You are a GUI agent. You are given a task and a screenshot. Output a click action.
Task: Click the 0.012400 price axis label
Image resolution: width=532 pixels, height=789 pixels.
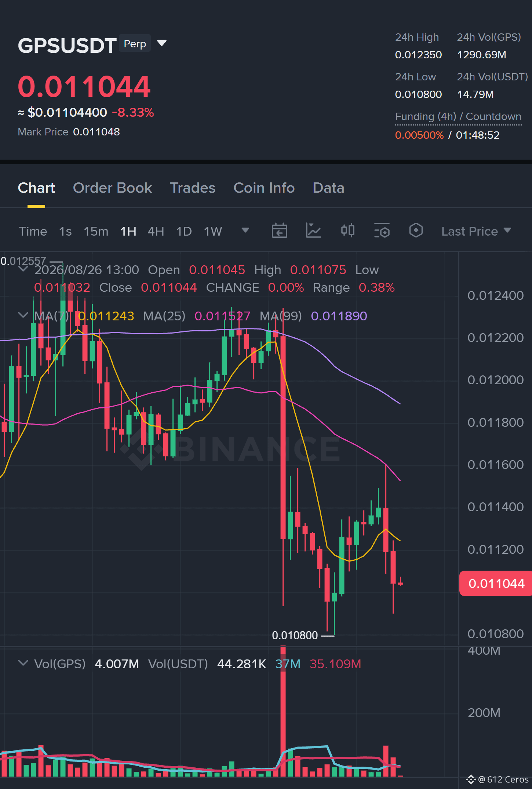pos(495,295)
